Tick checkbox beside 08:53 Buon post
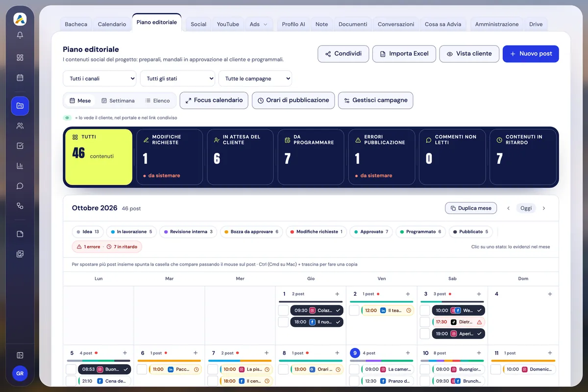Viewport: 588px width, 392px height. (x=71, y=369)
